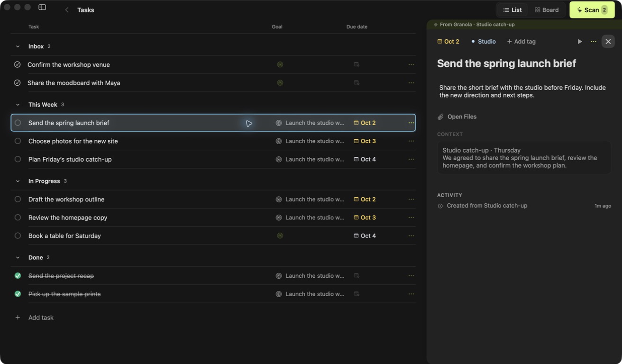
Task: Click the Due date column header
Action: click(357, 27)
